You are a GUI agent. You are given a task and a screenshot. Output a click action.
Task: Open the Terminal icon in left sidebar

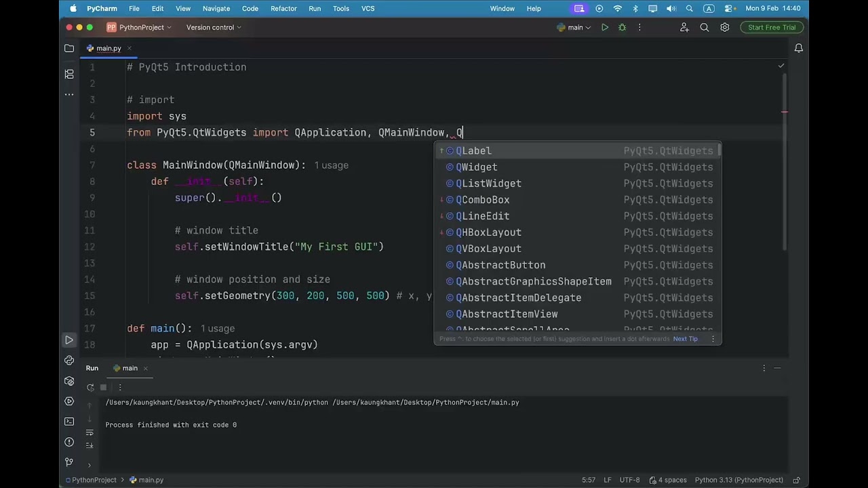click(69, 422)
